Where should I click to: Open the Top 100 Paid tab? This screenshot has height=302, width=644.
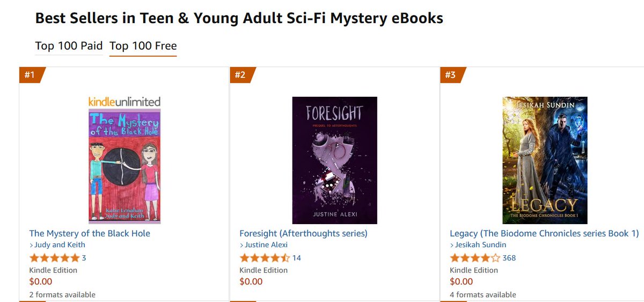point(69,46)
